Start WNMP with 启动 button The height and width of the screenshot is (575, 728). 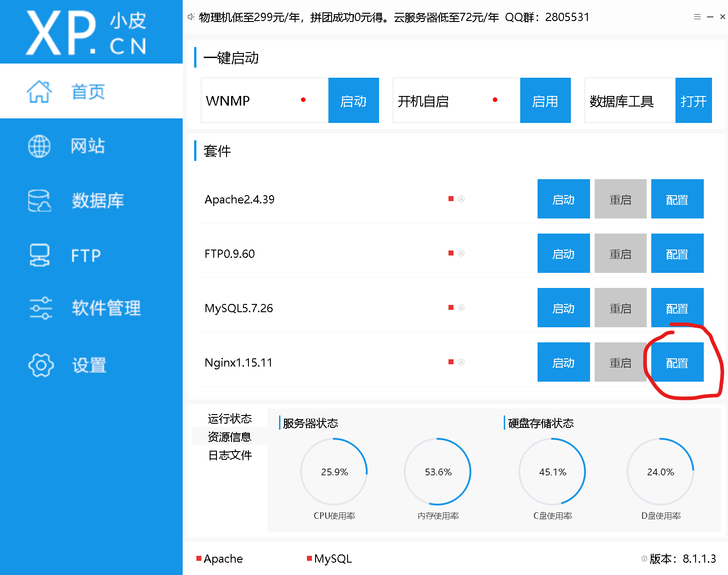pyautogui.click(x=353, y=101)
